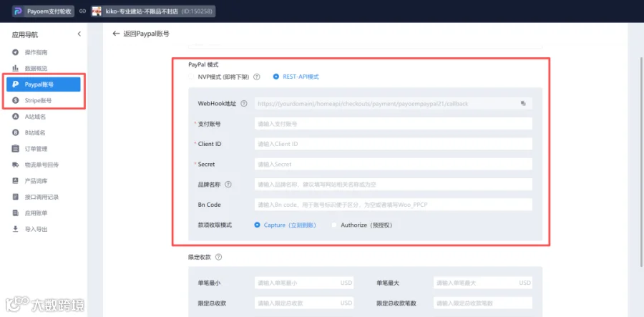Click the Payoem支付轮收 app label

click(49, 11)
